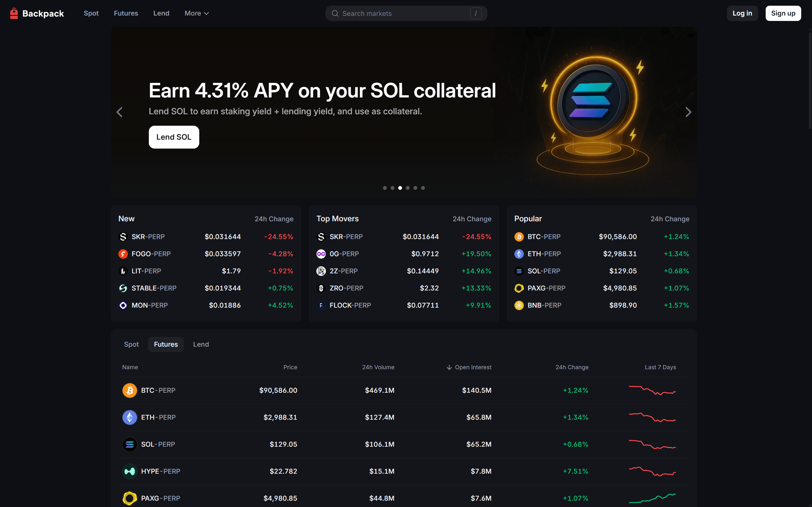The image size is (812, 507).
Task: Click the Ethereum icon in futures table
Action: (x=129, y=417)
